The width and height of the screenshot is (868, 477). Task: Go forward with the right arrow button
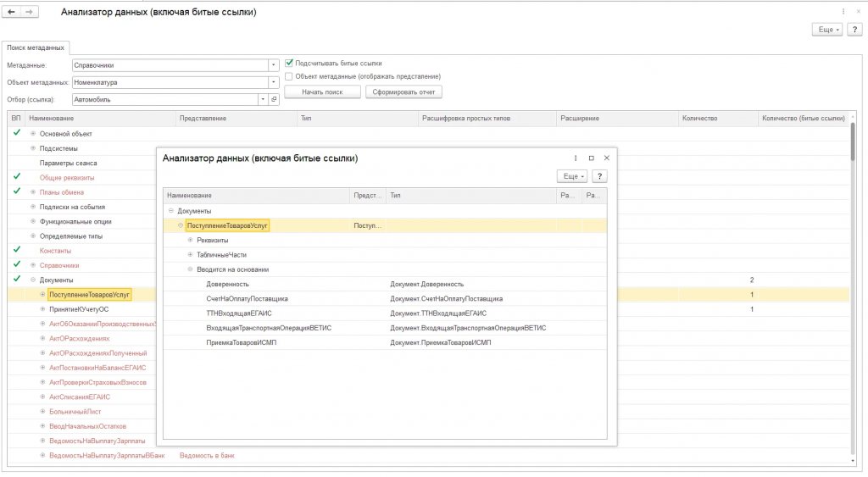pyautogui.click(x=30, y=12)
